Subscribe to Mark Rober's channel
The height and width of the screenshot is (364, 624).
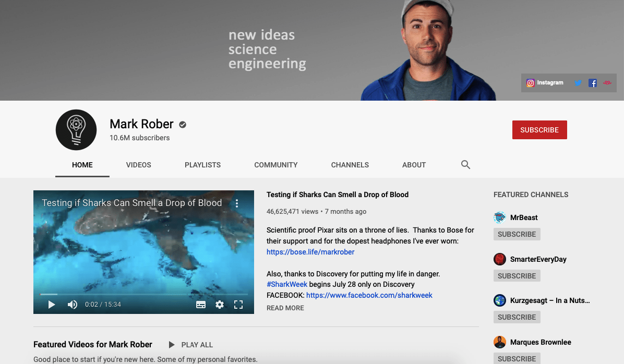point(539,129)
